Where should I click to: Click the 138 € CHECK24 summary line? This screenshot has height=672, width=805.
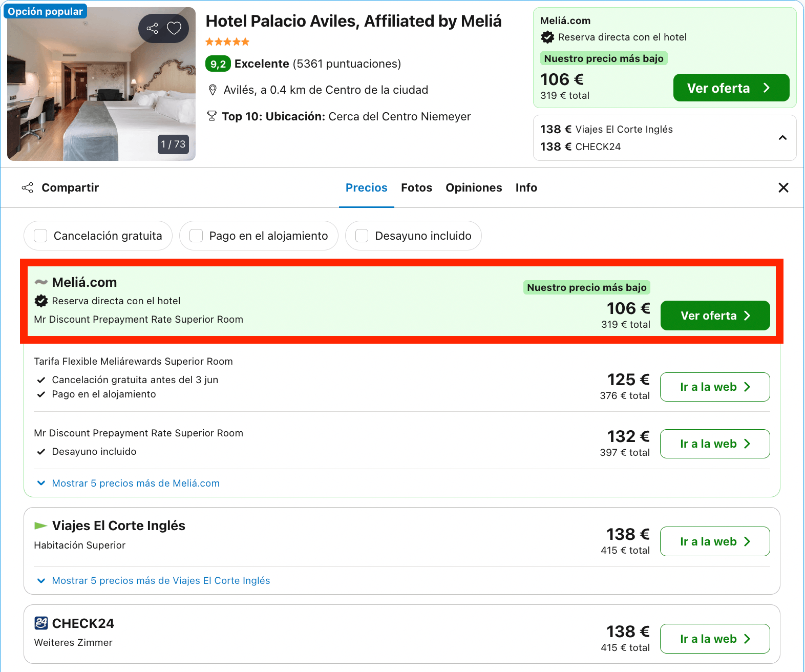[580, 146]
